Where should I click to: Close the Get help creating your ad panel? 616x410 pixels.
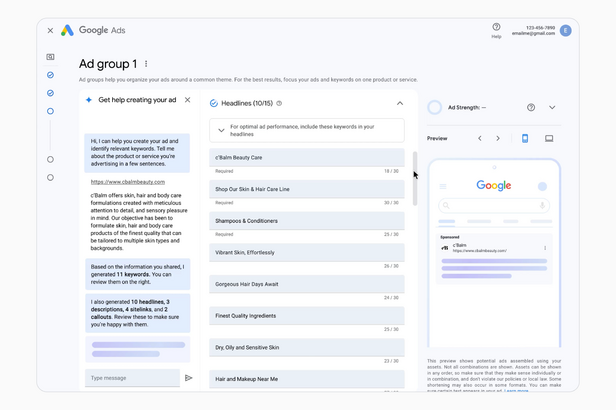click(x=187, y=100)
